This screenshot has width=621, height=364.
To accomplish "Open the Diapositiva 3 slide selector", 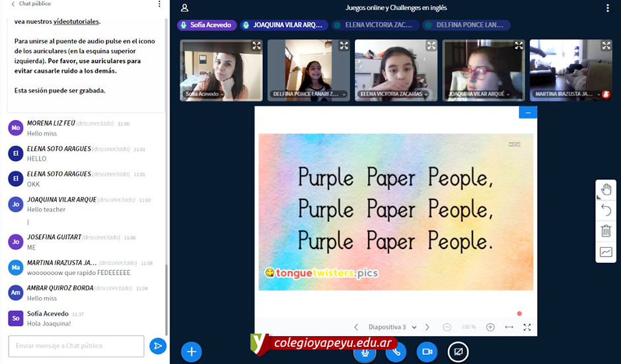I will pyautogui.click(x=392, y=327).
